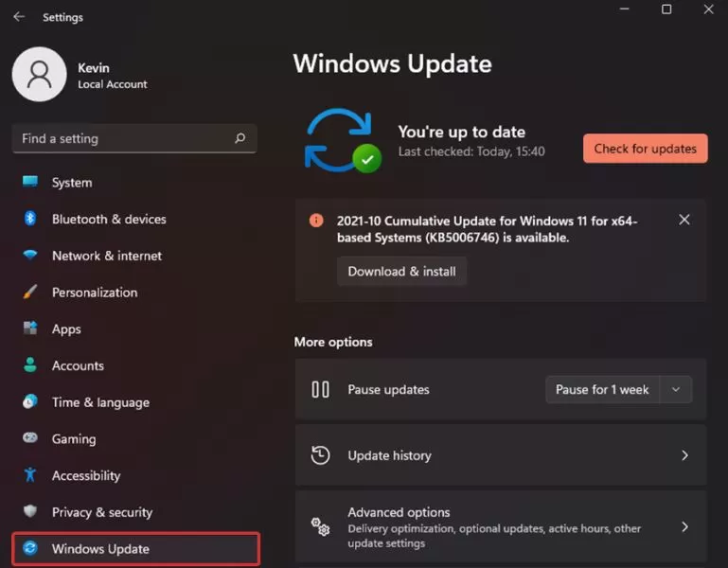Open Accessibility settings

coord(134,475)
